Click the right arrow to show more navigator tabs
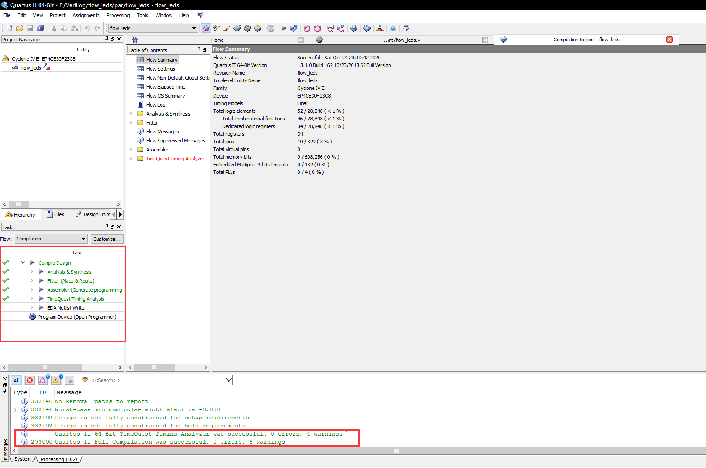This screenshot has width=706, height=468. (120, 214)
